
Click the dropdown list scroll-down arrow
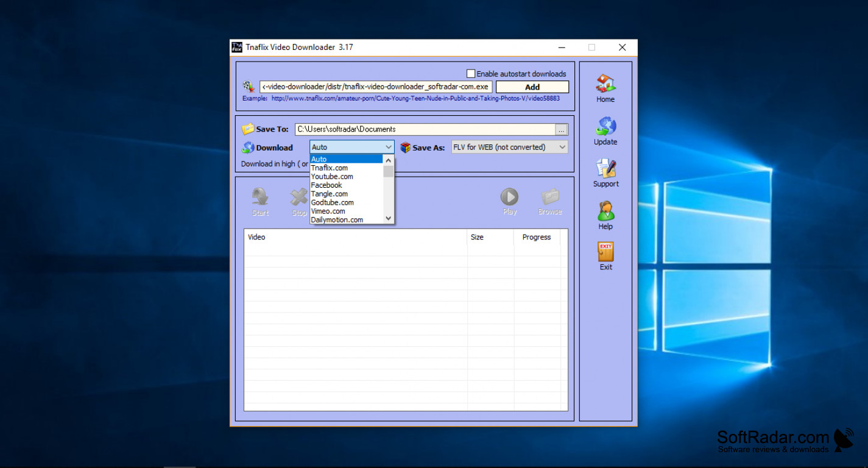(x=389, y=218)
